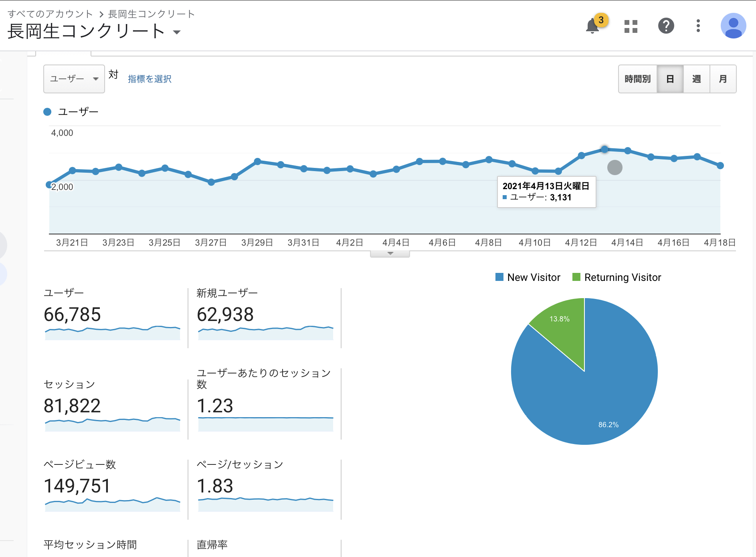Click the すべてのアカウント breadcrumb
The width and height of the screenshot is (756, 557).
tap(50, 14)
